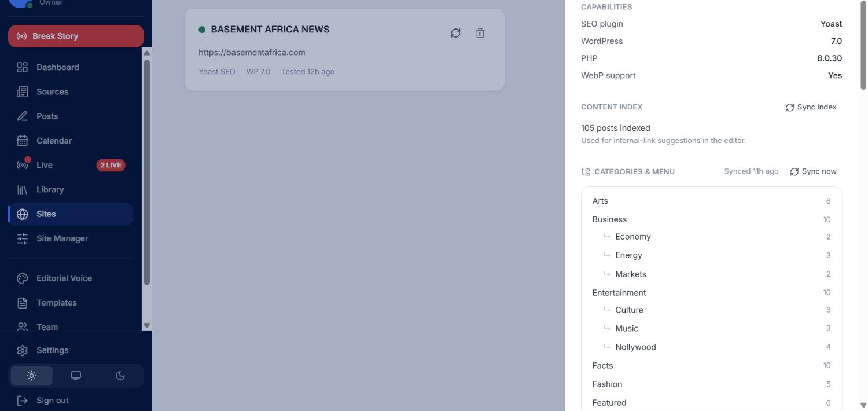Click the 'Yoast SEO' tag on card

pos(217,72)
